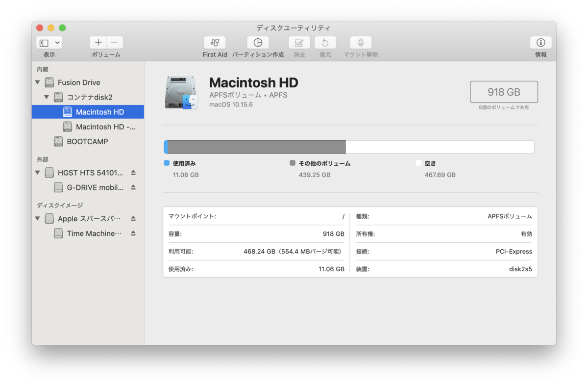Collapse the Fusion Drive tree node
This screenshot has height=387, width=588.
pos(38,82)
